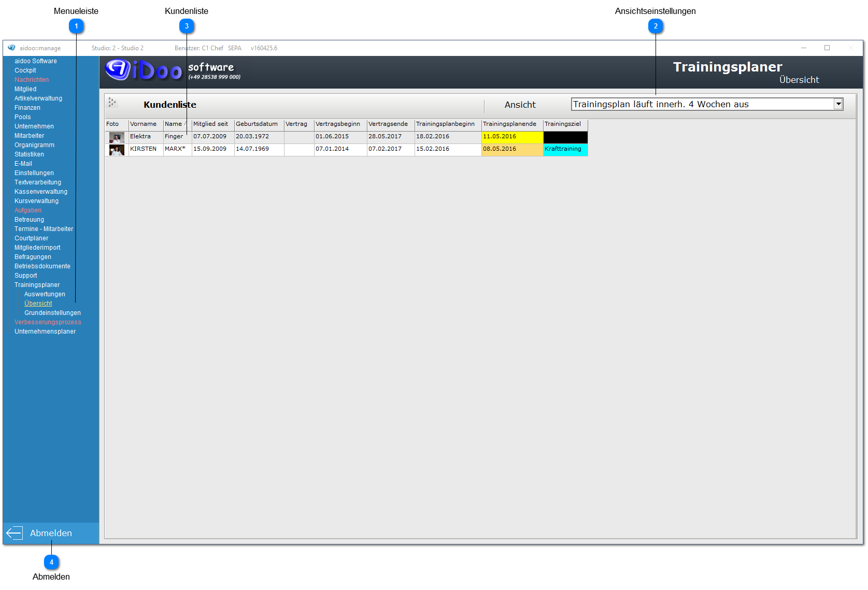
Task: Click the Foto column header
Action: click(117, 124)
